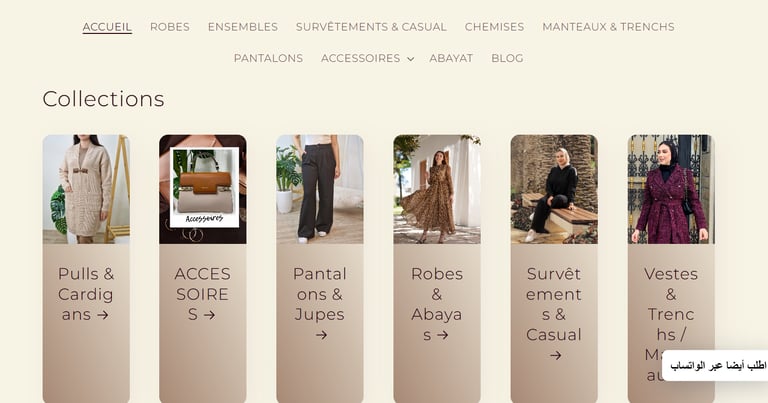Click the burgundy coat Vestes & Trenchs image
Image resolution: width=768 pixels, height=403 pixels.
click(x=671, y=189)
